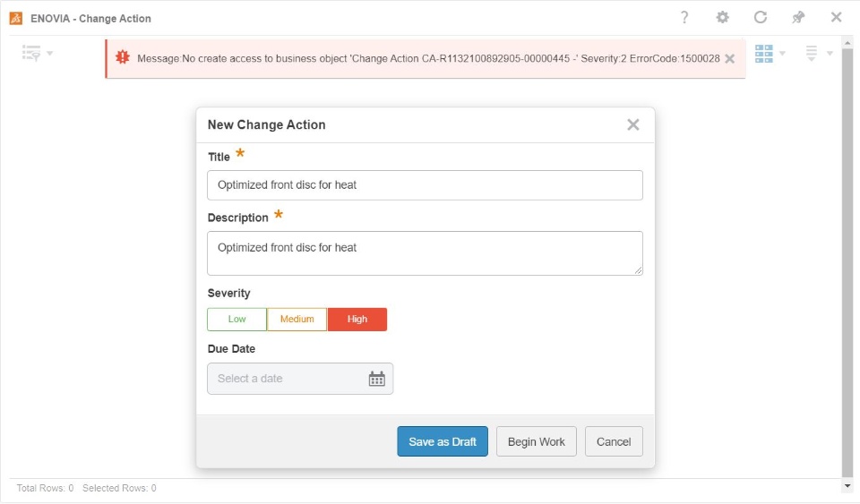Click the calendar icon in Due Date
Image resolution: width=860 pixels, height=504 pixels.
coord(377,379)
